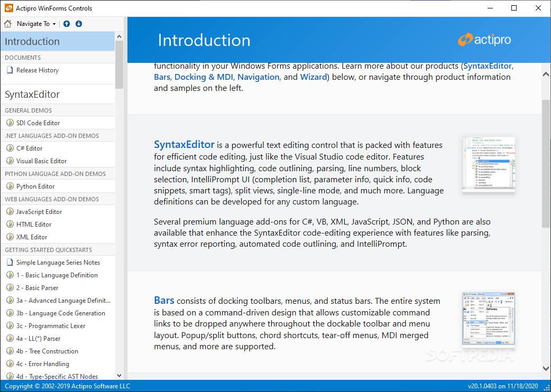The image size is (551, 392).
Task: Open 3b - Language Code Generation quickstart
Action: pos(60,313)
